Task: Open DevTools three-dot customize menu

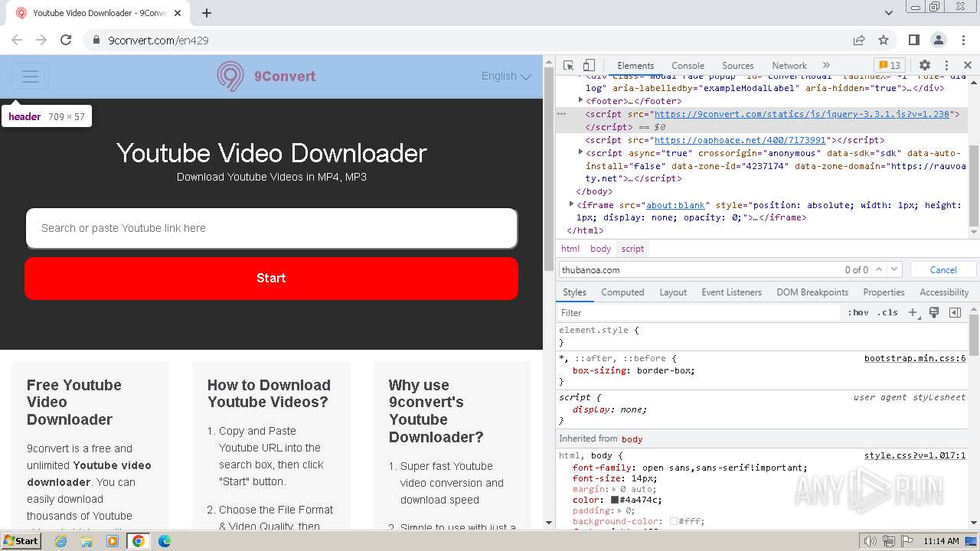Action: 946,65
